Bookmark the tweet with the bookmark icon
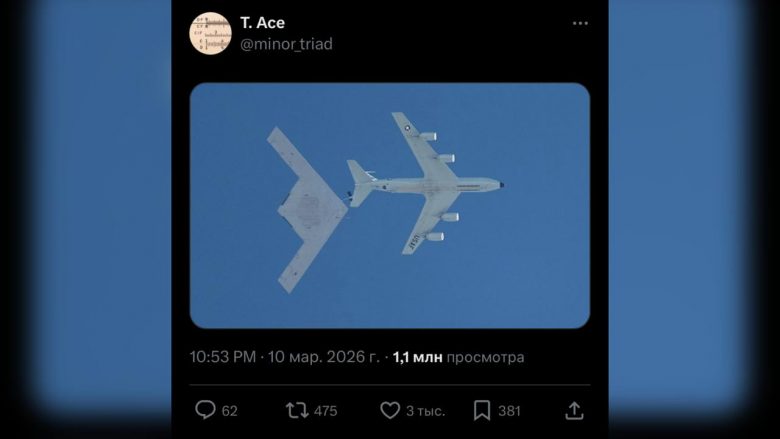This screenshot has width=780, height=439. tap(482, 410)
